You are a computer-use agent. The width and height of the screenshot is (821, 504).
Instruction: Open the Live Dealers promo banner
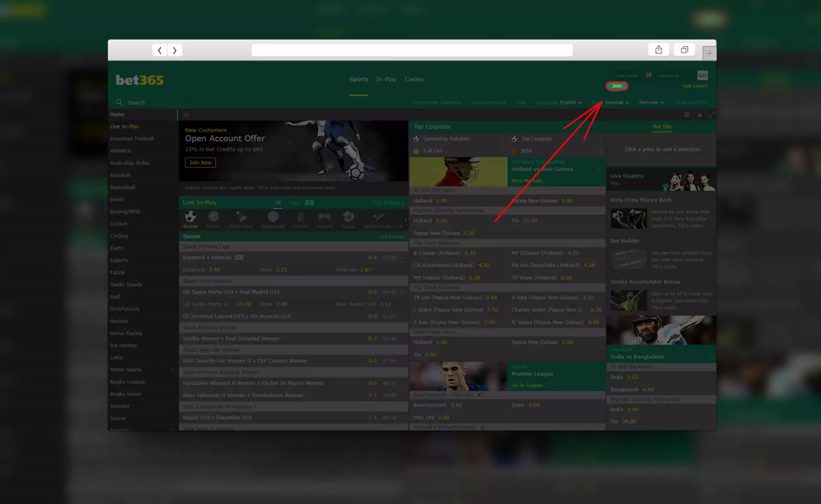661,179
